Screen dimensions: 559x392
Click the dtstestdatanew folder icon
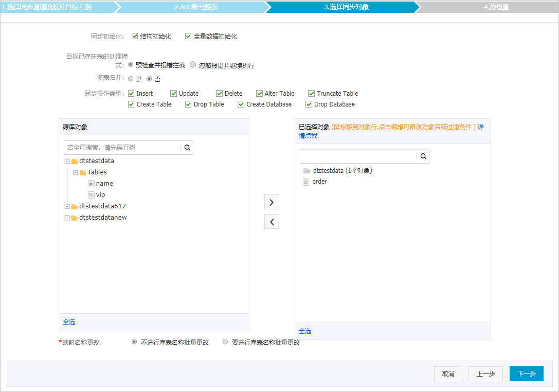(75, 218)
